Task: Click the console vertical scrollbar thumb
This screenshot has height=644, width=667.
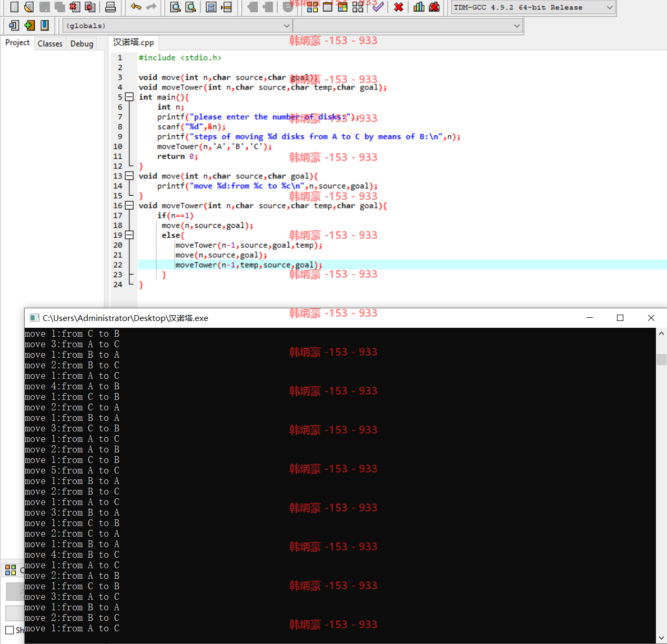Action: (662, 359)
